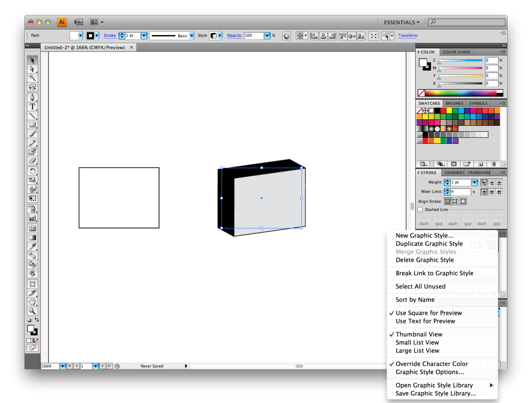Viewport: 532px width, 403px height.
Task: Select the Rectangle tool
Action: [x=32, y=125]
